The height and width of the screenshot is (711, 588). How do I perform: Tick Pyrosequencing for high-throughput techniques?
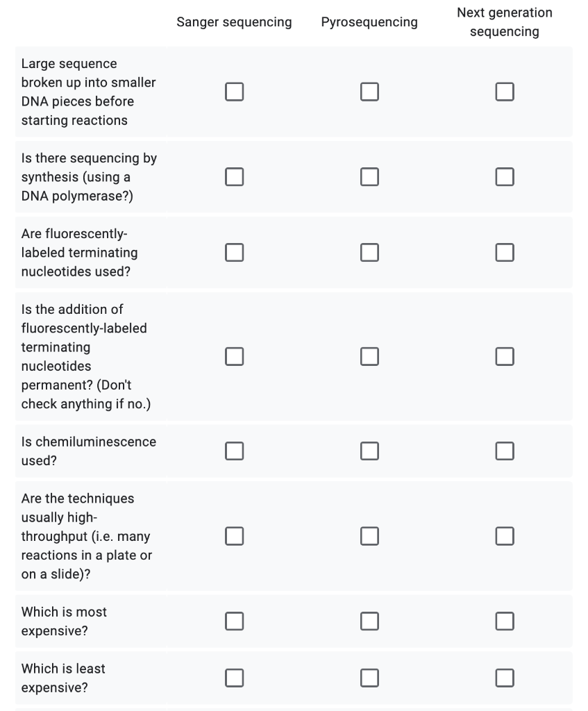pos(369,536)
